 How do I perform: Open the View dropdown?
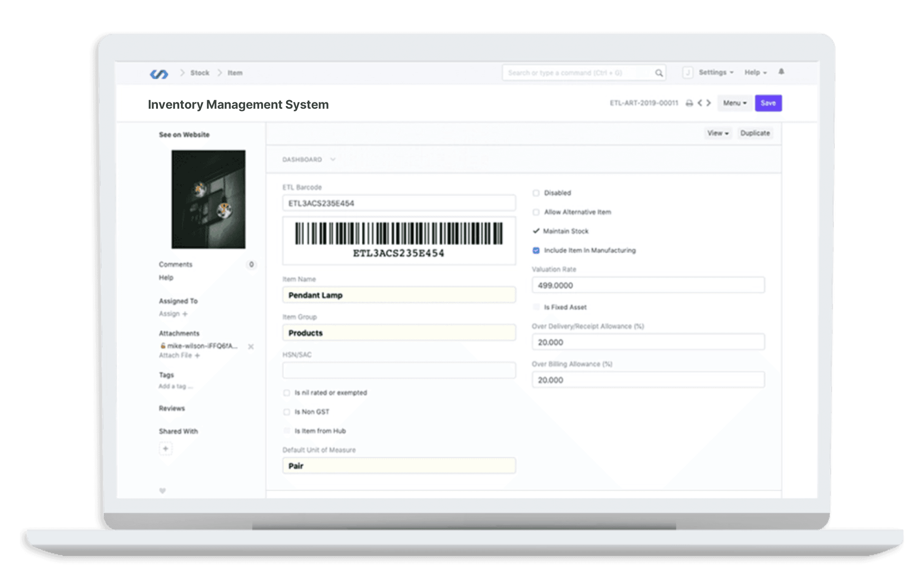pos(718,133)
